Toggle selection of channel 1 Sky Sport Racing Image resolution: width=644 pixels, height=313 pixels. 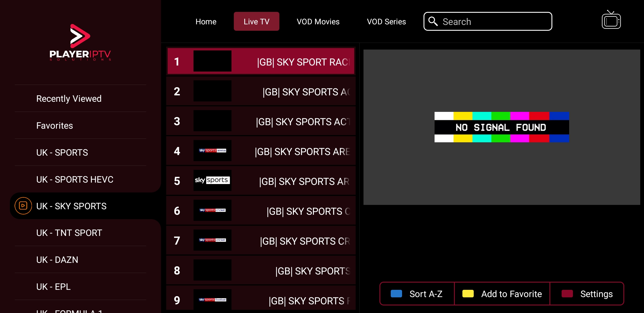coord(261,61)
